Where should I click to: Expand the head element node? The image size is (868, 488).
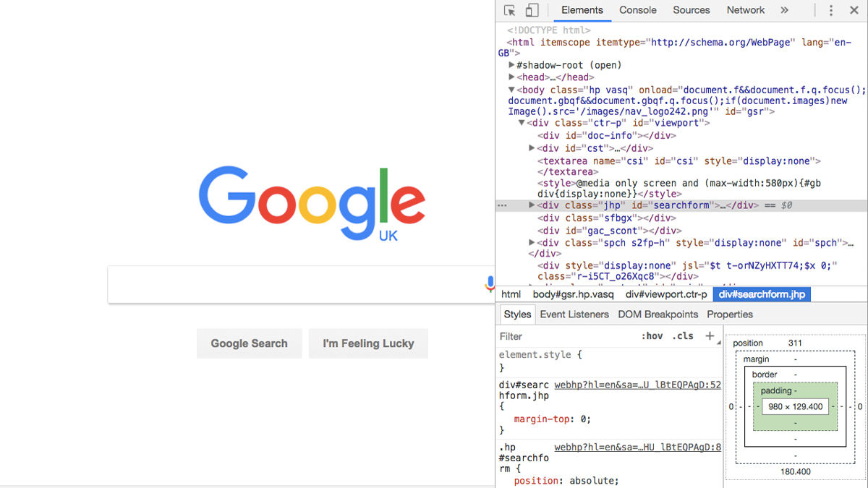pyautogui.click(x=512, y=77)
